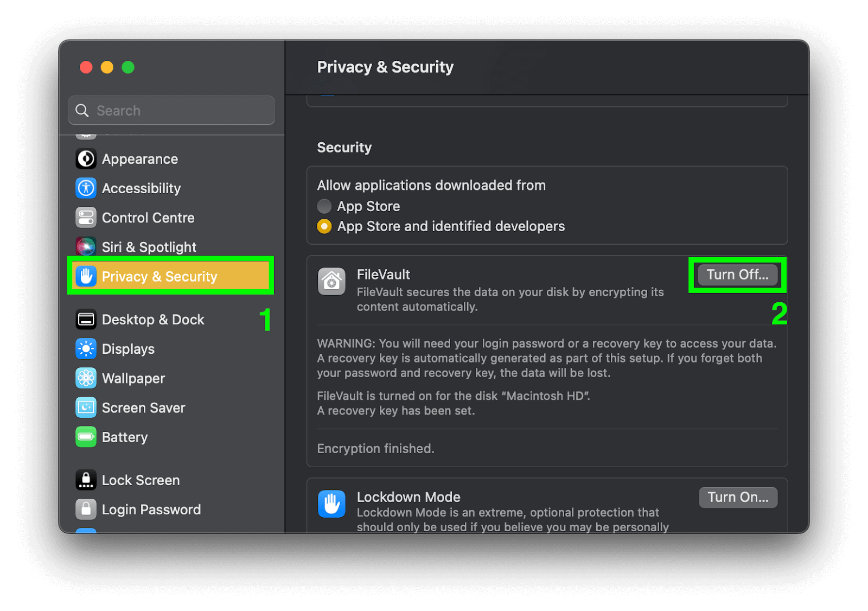Screen dimensions: 868x611
Task: Open Desktop & Dock settings
Action: click(86, 320)
